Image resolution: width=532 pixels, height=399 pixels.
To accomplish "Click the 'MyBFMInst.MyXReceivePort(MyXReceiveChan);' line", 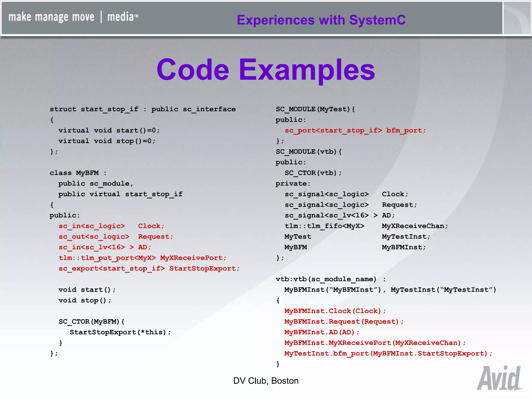I will tap(375, 343).
